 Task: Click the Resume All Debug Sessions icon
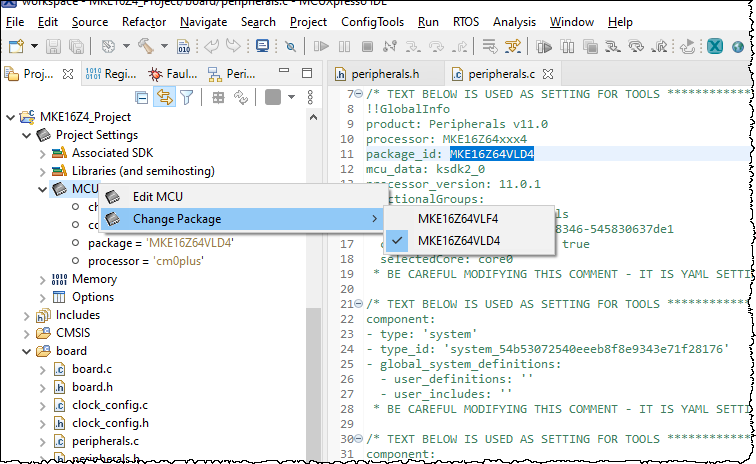544,47
